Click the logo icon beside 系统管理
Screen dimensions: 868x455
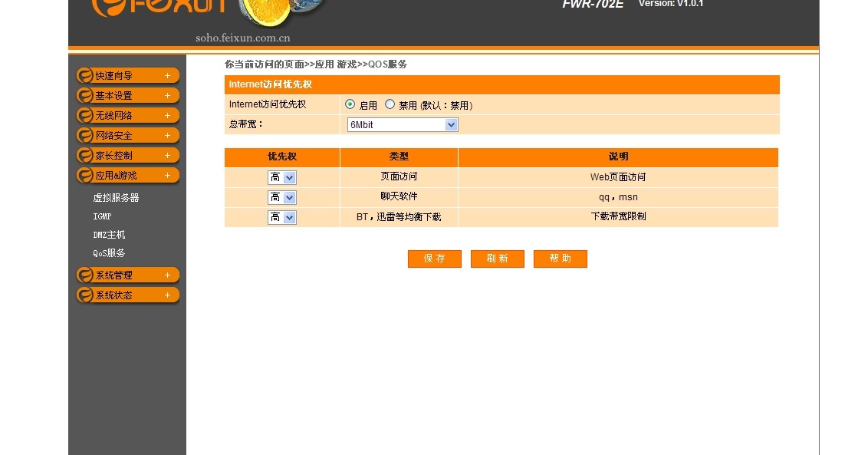click(84, 275)
